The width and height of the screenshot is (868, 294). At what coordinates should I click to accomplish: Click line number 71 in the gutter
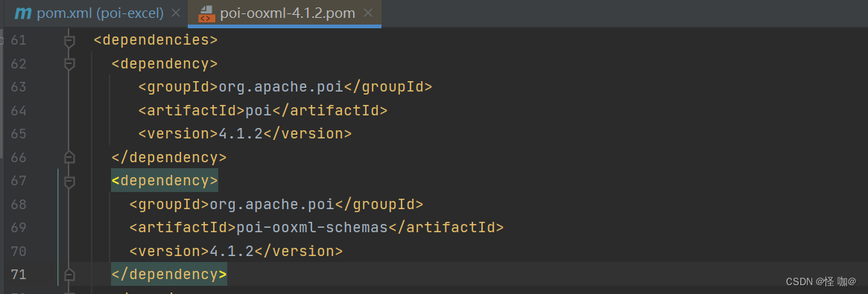[19, 275]
